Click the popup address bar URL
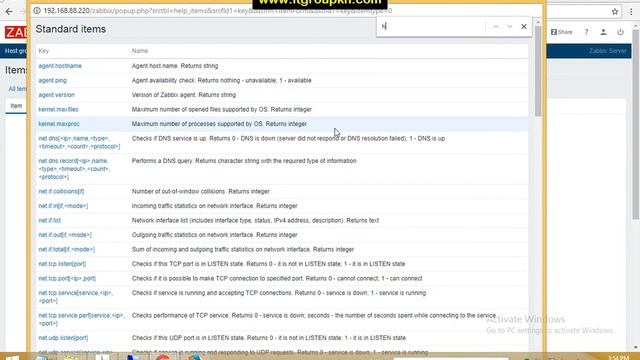 click(218, 11)
